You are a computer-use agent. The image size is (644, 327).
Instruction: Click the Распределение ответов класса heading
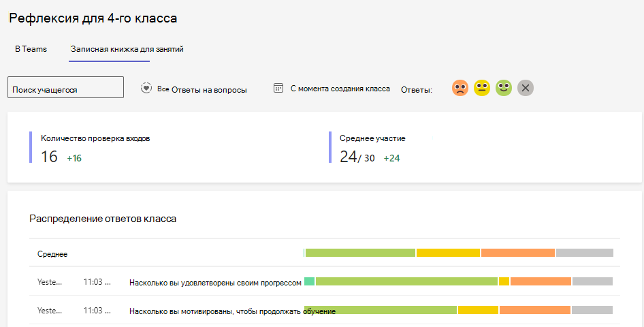pyautogui.click(x=103, y=219)
